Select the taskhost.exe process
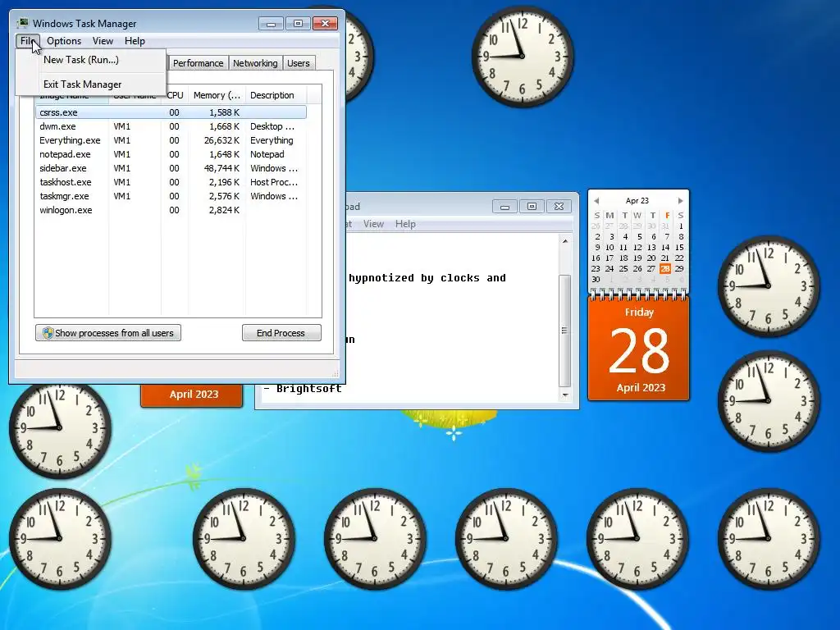This screenshot has height=630, width=840. click(x=171, y=182)
